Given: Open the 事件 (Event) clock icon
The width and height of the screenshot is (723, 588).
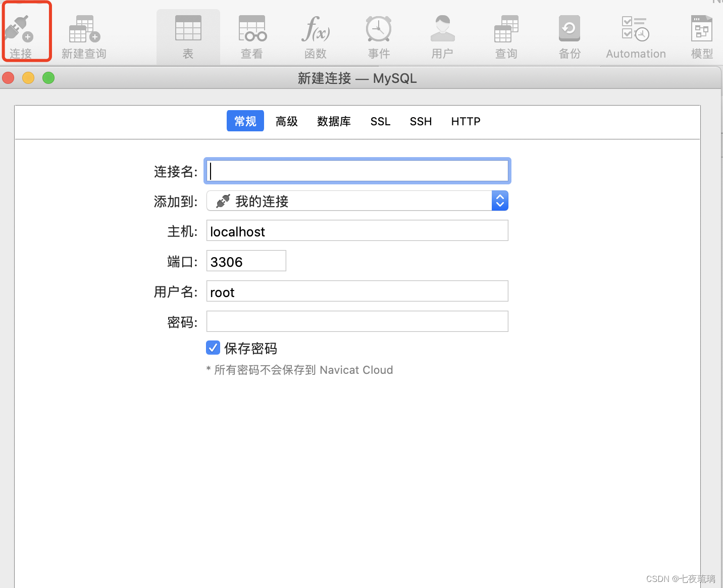Looking at the screenshot, I should (x=379, y=36).
